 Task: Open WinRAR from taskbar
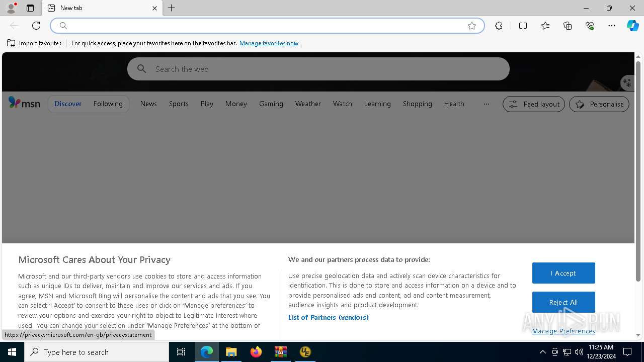pos(280,352)
